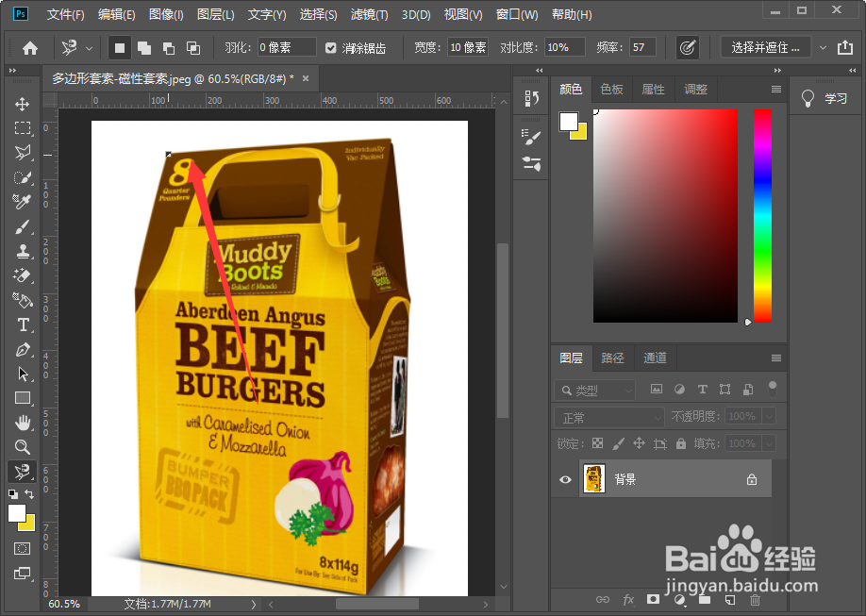Open layer fx styles button
Image resolution: width=866 pixels, height=616 pixels.
click(628, 599)
